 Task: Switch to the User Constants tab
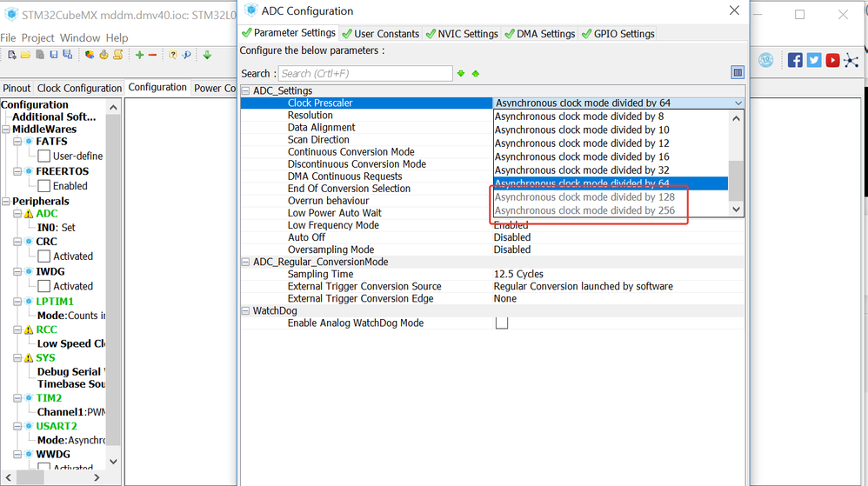381,34
